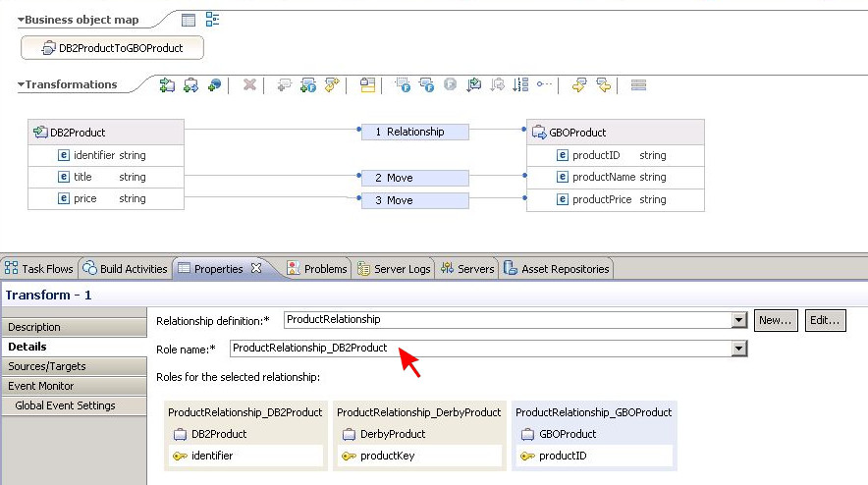Select the 1 Relationship transform box

click(414, 132)
